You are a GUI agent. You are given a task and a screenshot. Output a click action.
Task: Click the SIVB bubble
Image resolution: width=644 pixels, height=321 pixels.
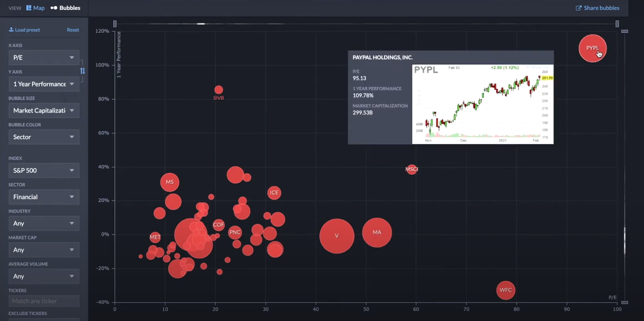point(219,90)
